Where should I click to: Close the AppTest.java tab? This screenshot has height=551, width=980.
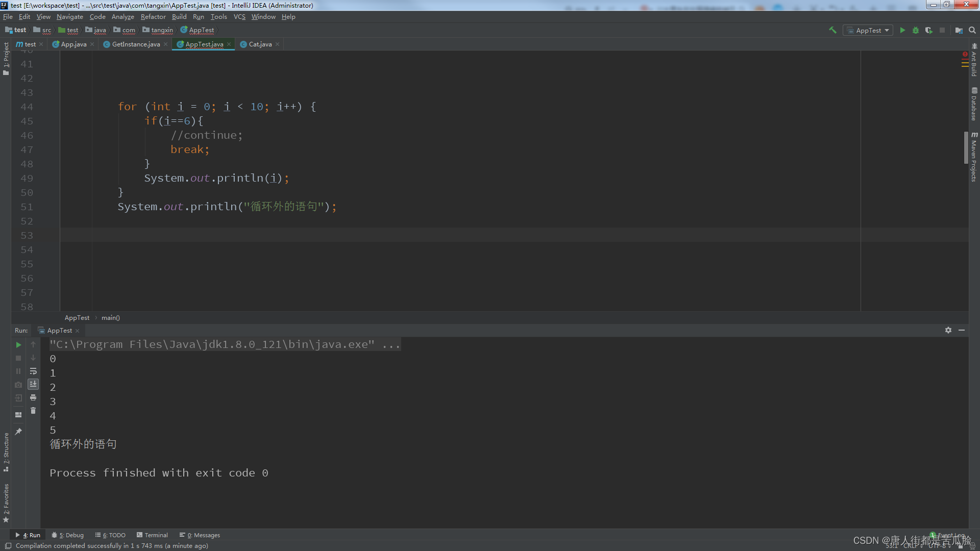(x=229, y=44)
